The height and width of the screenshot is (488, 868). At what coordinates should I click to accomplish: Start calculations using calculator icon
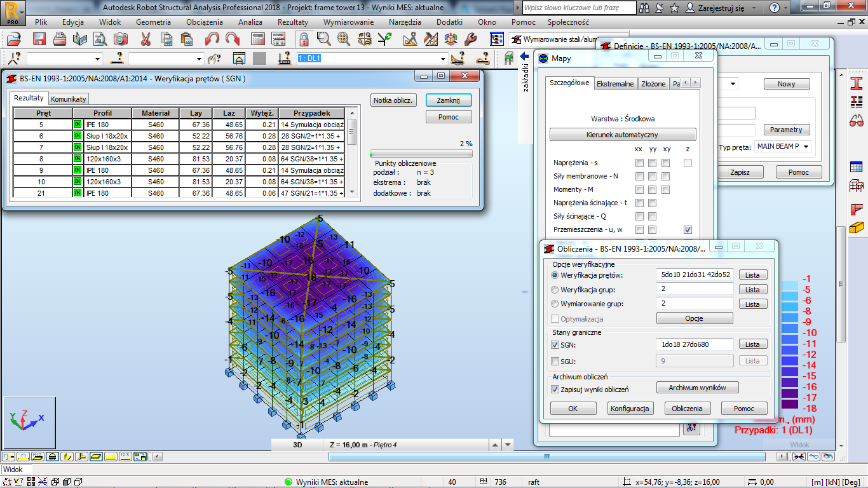(258, 38)
